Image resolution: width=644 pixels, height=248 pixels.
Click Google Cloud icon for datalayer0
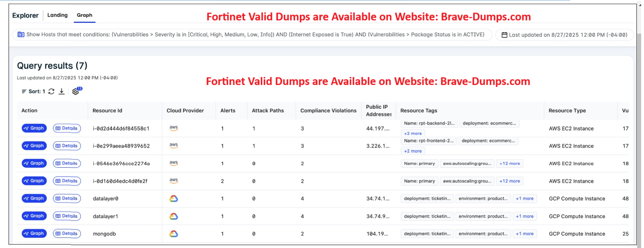tap(174, 199)
